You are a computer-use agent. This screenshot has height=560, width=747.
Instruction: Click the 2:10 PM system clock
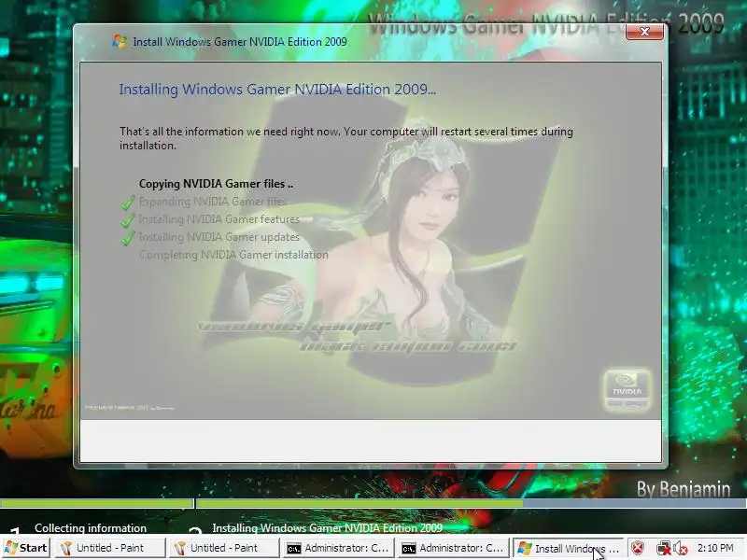pyautogui.click(x=715, y=548)
